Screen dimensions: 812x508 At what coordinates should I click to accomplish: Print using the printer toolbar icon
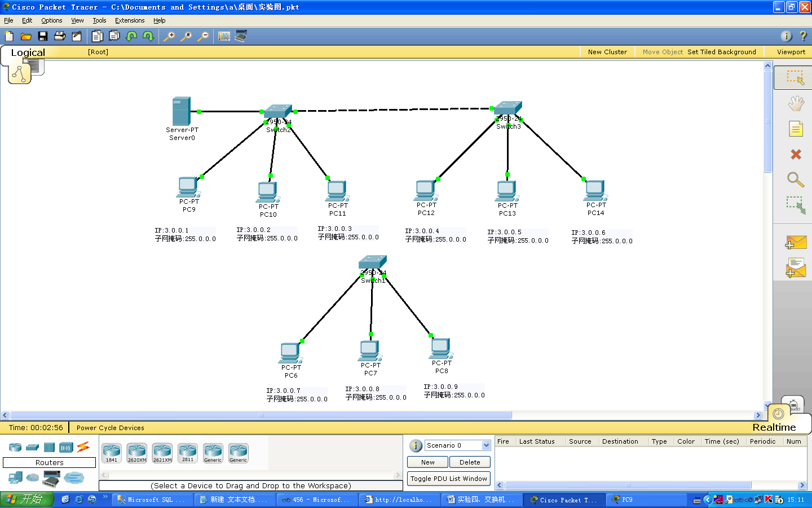coord(60,36)
